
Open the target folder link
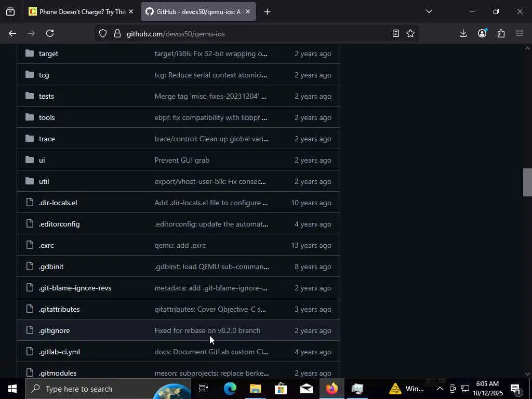48,54
